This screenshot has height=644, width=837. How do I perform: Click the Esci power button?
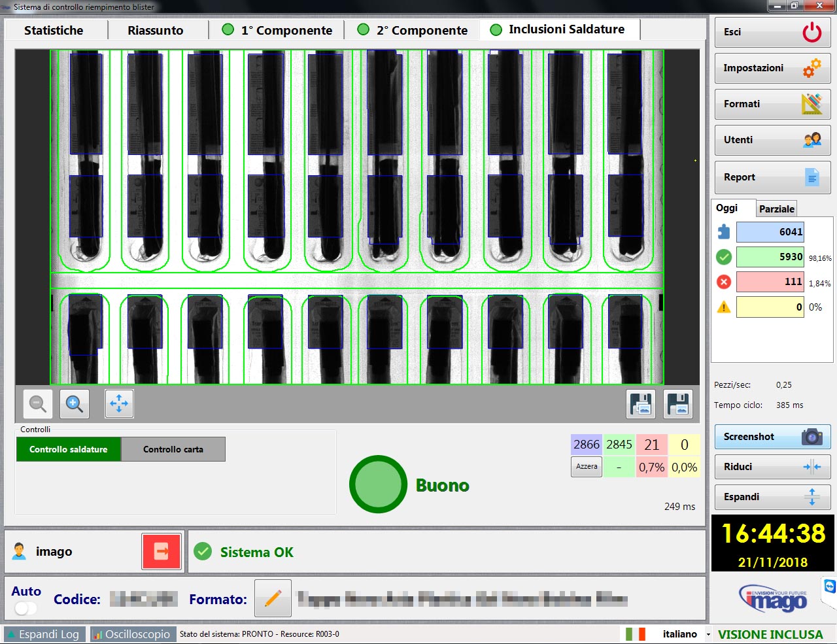tap(772, 32)
